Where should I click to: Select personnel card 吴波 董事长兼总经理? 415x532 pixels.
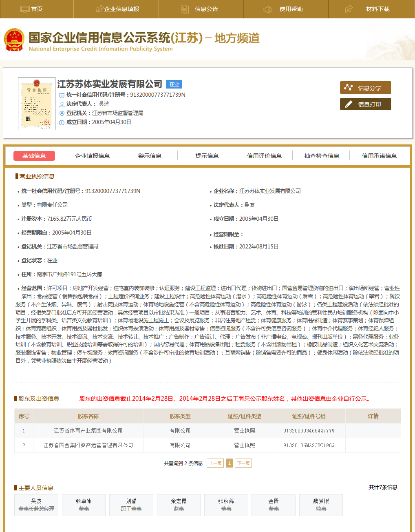point(36,505)
